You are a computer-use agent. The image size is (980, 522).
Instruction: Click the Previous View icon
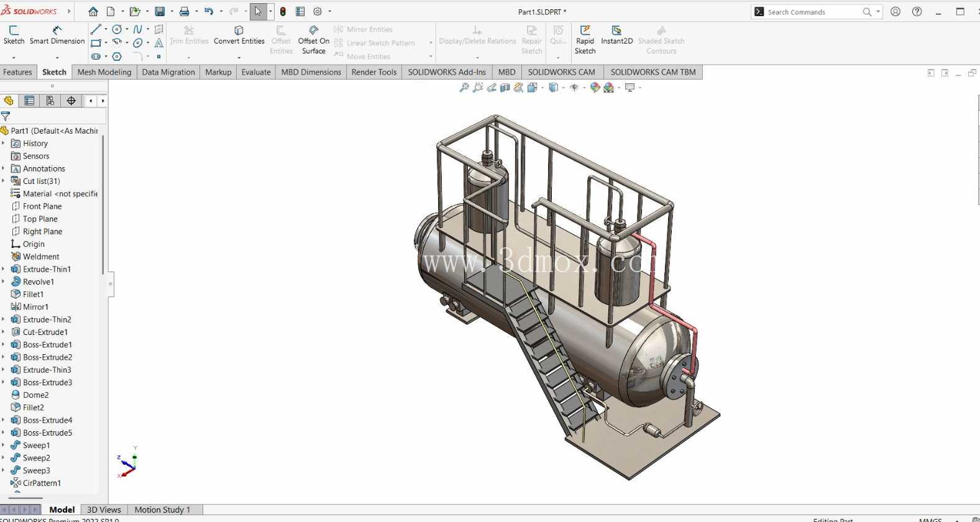[x=492, y=88]
